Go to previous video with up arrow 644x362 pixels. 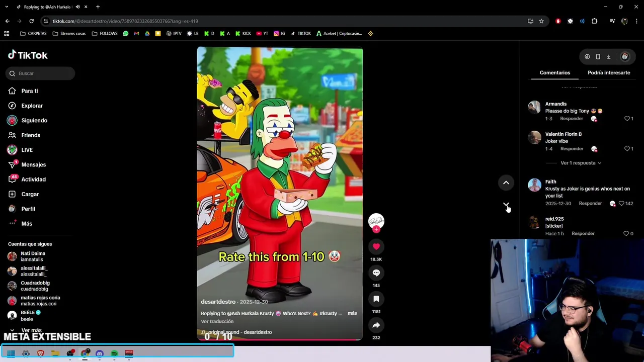click(506, 183)
